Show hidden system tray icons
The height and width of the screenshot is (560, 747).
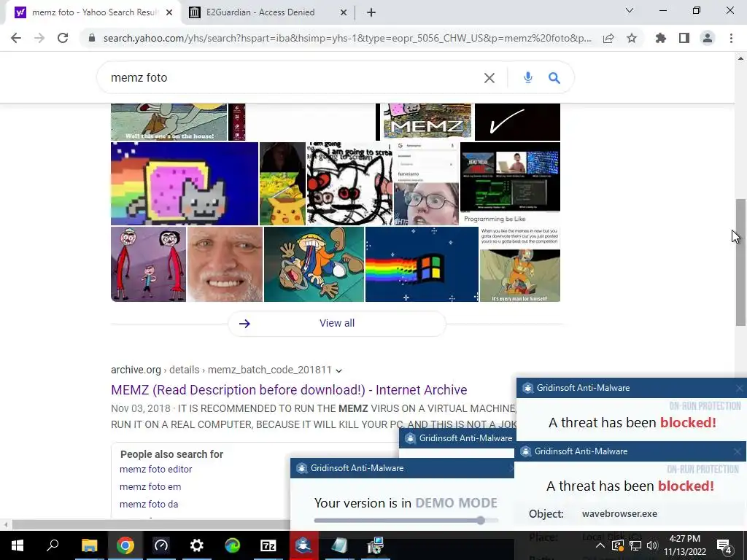click(600, 545)
